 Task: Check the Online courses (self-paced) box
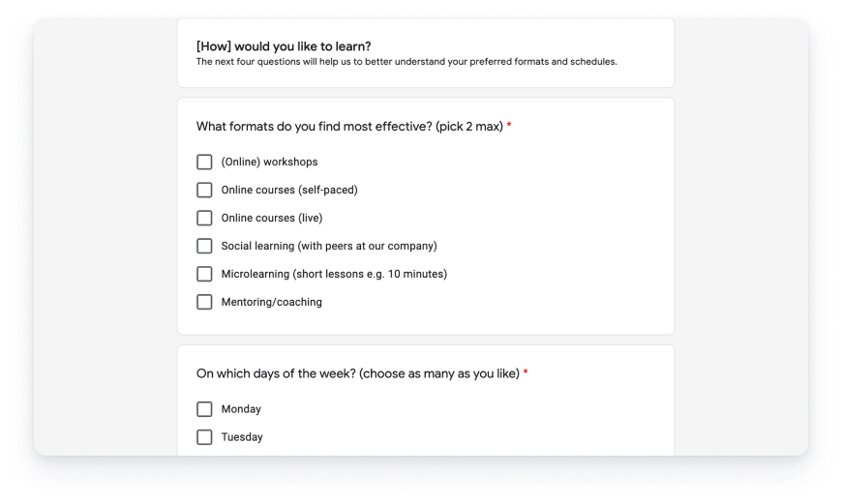[x=204, y=190]
